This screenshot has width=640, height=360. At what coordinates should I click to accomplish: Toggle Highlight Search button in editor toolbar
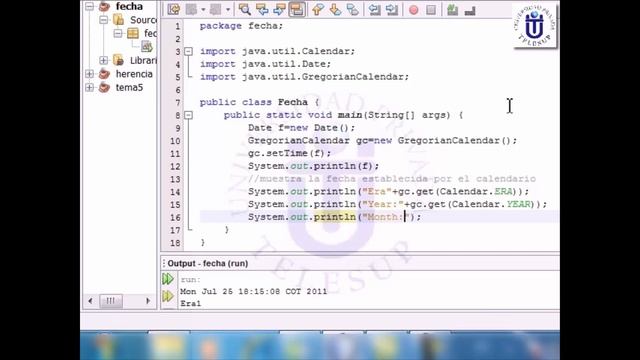pyautogui.click(x=297, y=9)
